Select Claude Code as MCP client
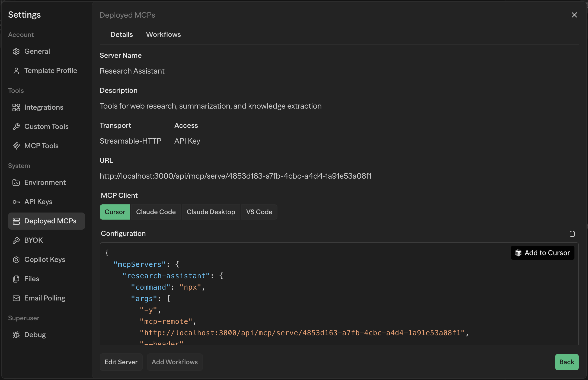Image resolution: width=588 pixels, height=380 pixels. 156,212
